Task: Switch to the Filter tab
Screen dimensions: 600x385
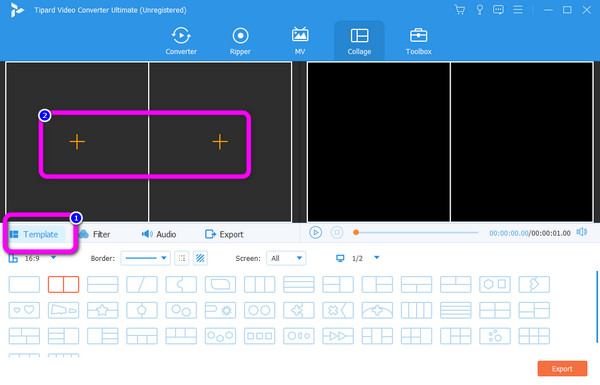Action: coord(95,234)
